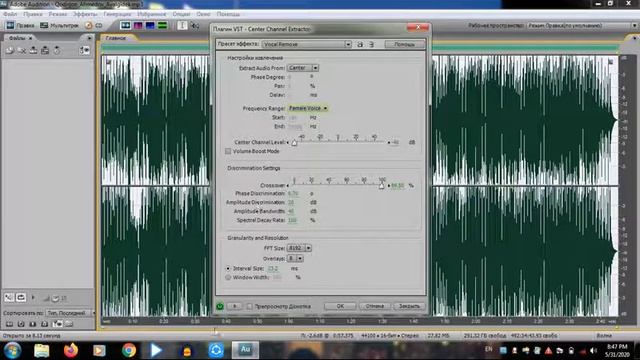Viewport: 640px width, 360px height.
Task: Open the workspace dropdown at top right
Action: coord(581,25)
